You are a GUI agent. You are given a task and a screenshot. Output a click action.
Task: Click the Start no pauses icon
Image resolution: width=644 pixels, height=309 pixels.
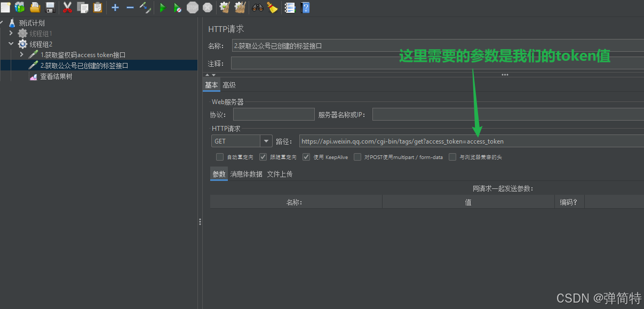click(178, 7)
